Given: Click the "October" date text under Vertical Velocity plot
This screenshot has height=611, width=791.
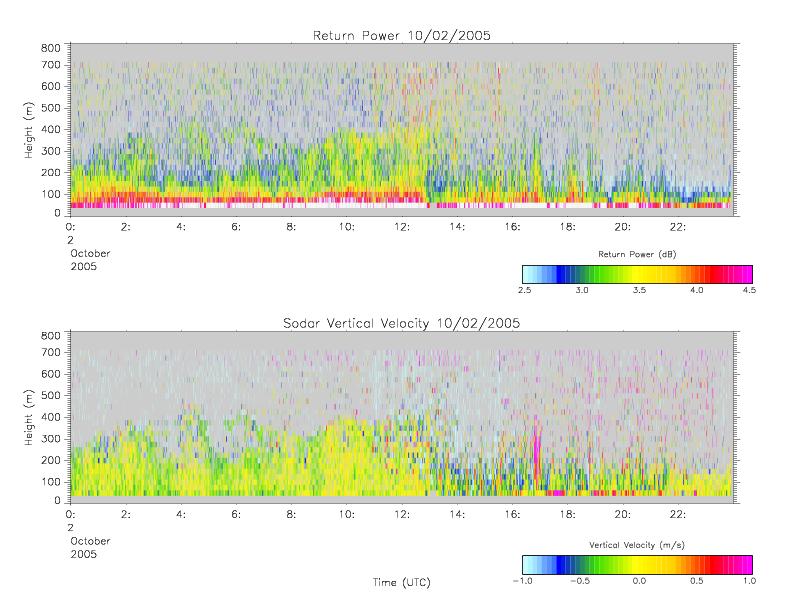Looking at the screenshot, I should tap(90, 541).
